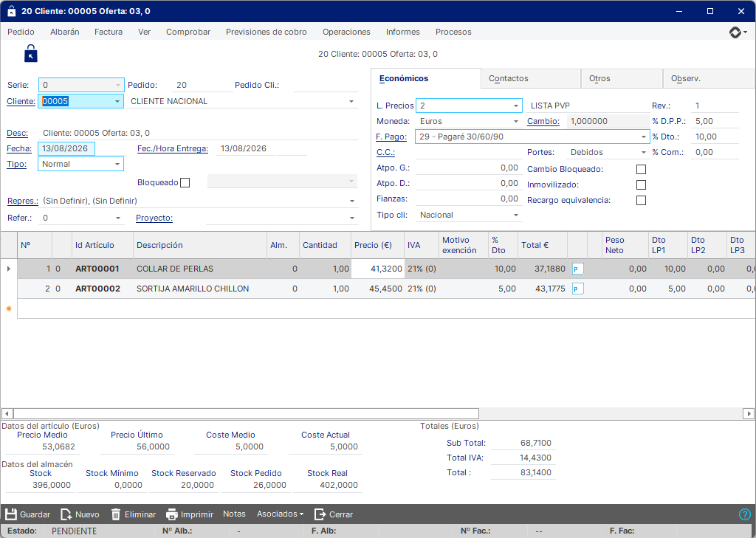Viewport: 756px width, 538px height.
Task: Click the Desc. link label
Action: 18,133
